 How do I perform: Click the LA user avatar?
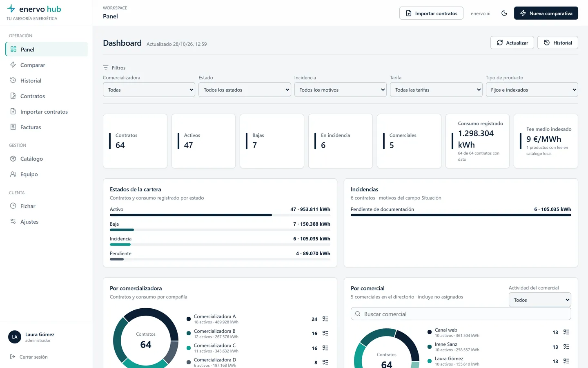[x=15, y=337]
